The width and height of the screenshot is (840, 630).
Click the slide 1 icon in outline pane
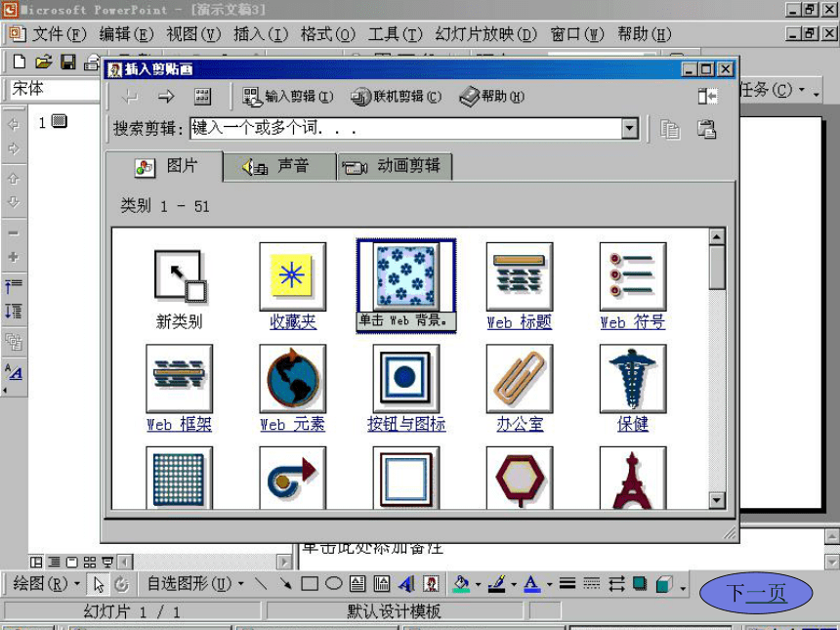tap(60, 122)
